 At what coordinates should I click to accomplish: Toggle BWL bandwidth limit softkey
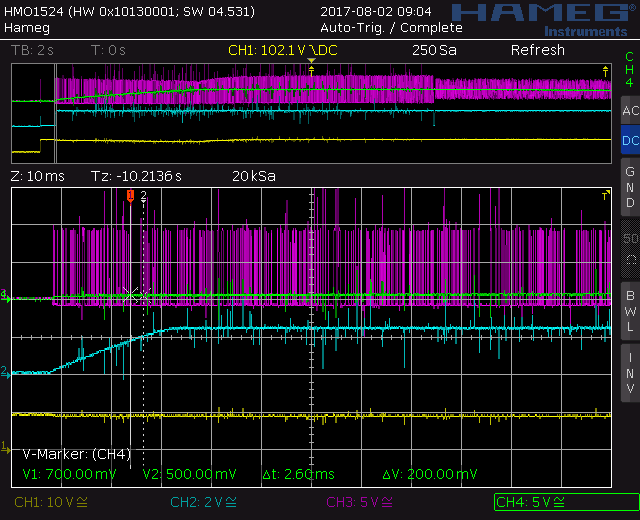(x=630, y=311)
